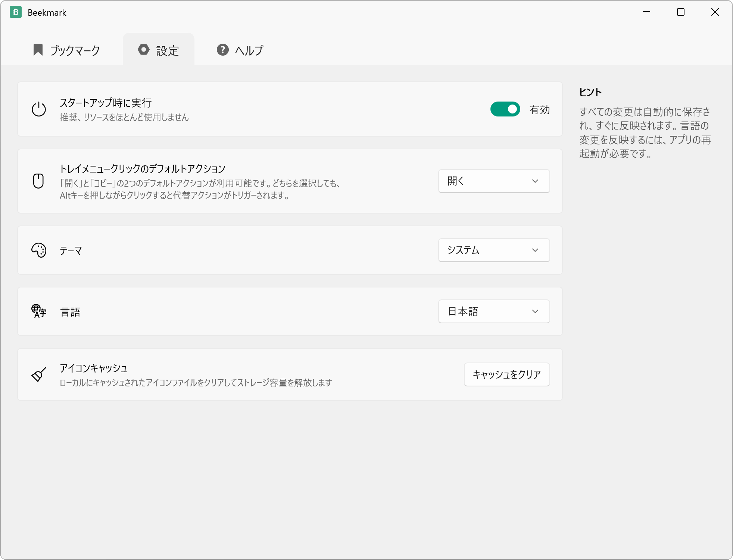Image resolution: width=733 pixels, height=560 pixels.
Task: Click the palette icon beside テーマ
Action: 39,250
